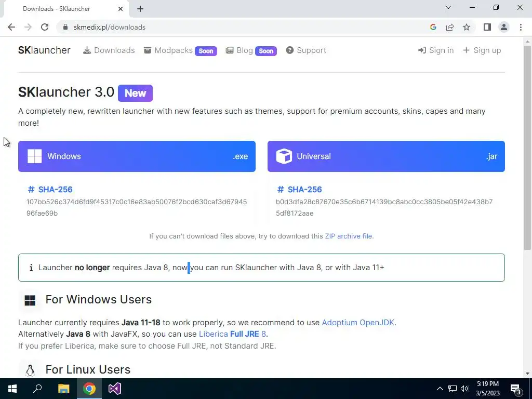This screenshot has width=532, height=399.
Task: Reload the skmedix.pl page
Action: click(x=45, y=27)
